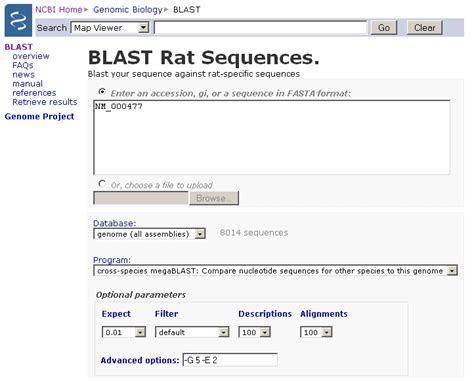This screenshot has height=381, width=474.
Task: Click the sequence text area containing NM_000477
Action: tap(272, 137)
